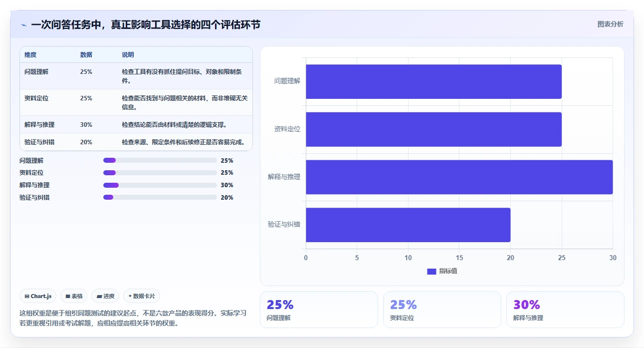Click the 15 tick on the chart x-axis
The height and width of the screenshot is (348, 644).
pyautogui.click(x=459, y=258)
